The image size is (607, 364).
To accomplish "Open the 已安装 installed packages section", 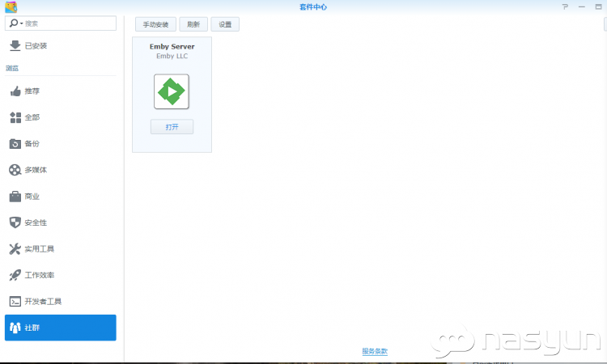I will (x=61, y=45).
